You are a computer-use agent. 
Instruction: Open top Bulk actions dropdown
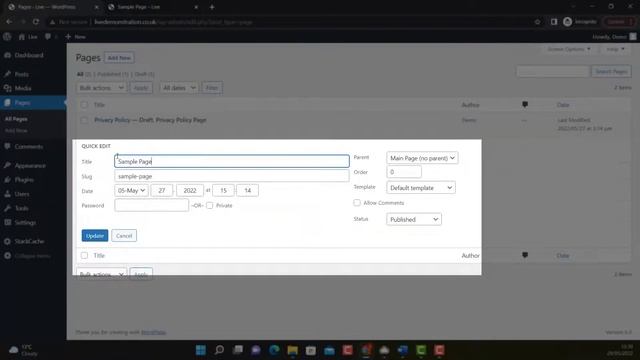pos(101,88)
